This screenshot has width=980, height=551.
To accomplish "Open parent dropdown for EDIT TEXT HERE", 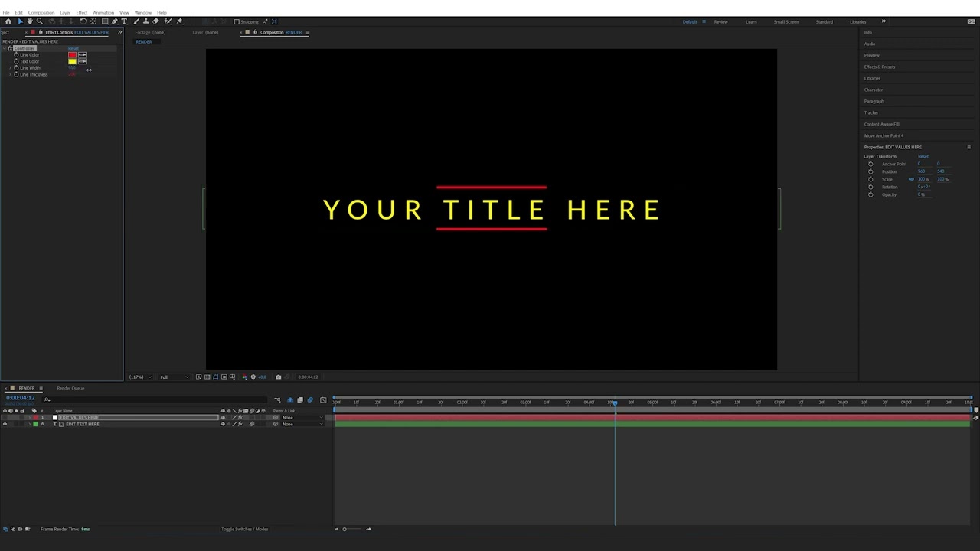I will pos(302,424).
